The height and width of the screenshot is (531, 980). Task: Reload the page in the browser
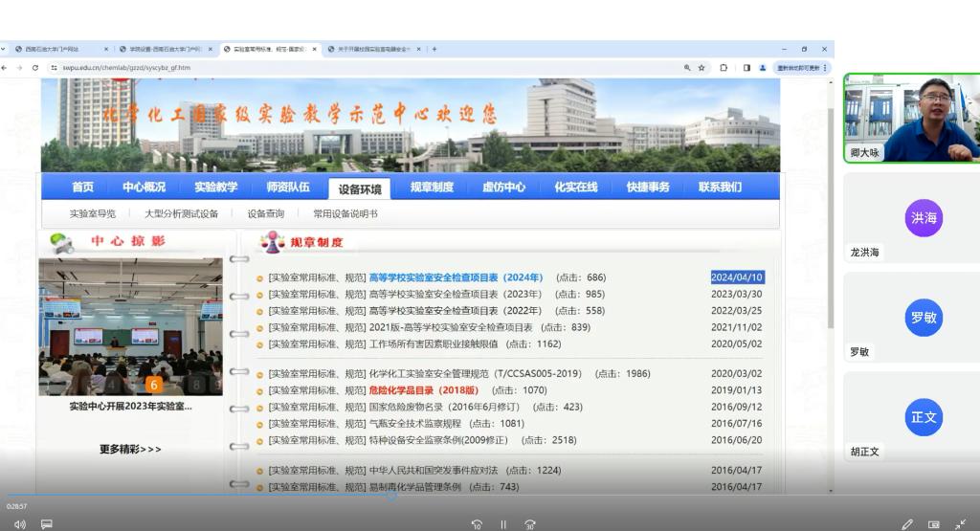(35, 68)
